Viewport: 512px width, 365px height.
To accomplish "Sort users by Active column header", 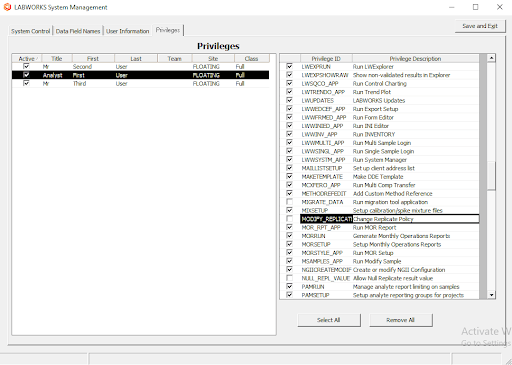I will [27, 59].
